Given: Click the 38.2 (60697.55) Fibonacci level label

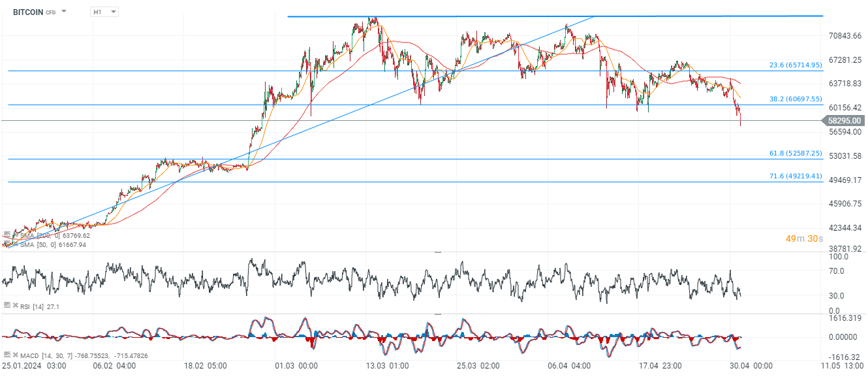Looking at the screenshot, I should [x=796, y=99].
